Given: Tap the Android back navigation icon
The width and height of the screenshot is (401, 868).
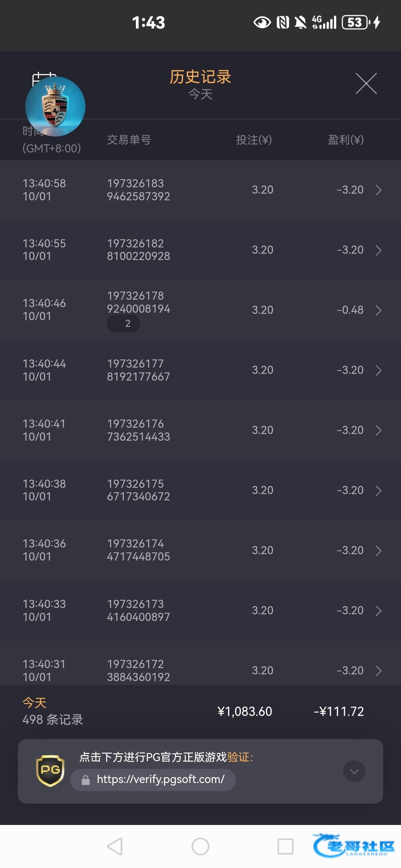Looking at the screenshot, I should pyautogui.click(x=115, y=846).
